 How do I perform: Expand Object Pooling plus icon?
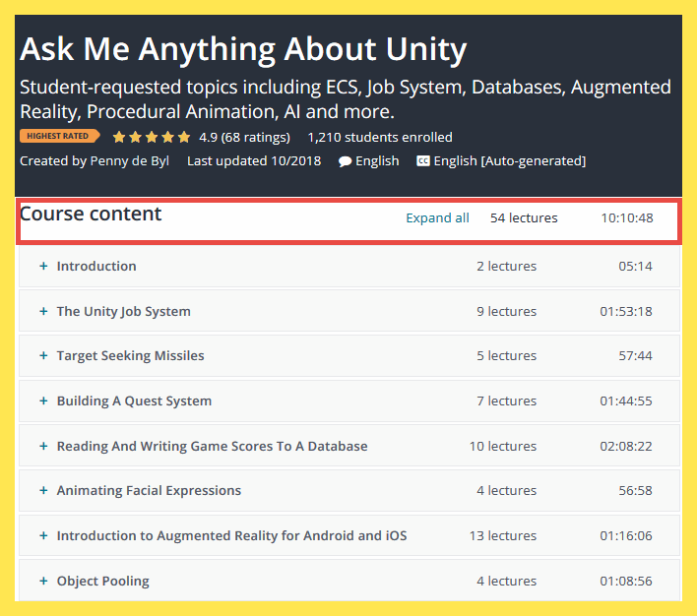point(43,581)
